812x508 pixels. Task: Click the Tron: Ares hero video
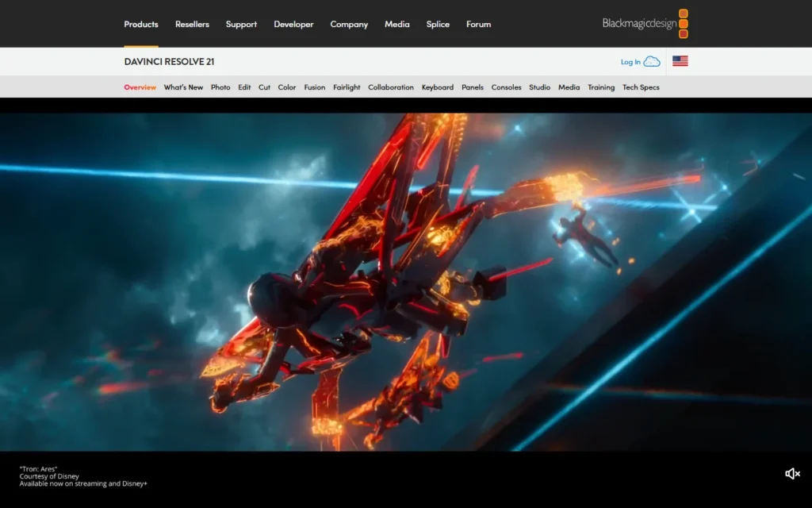[x=406, y=282]
